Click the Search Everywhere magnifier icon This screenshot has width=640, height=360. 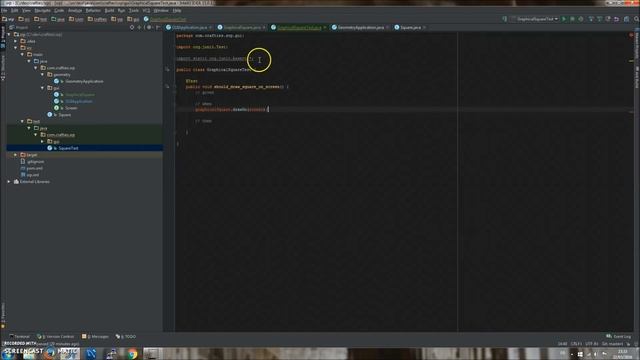(x=636, y=19)
